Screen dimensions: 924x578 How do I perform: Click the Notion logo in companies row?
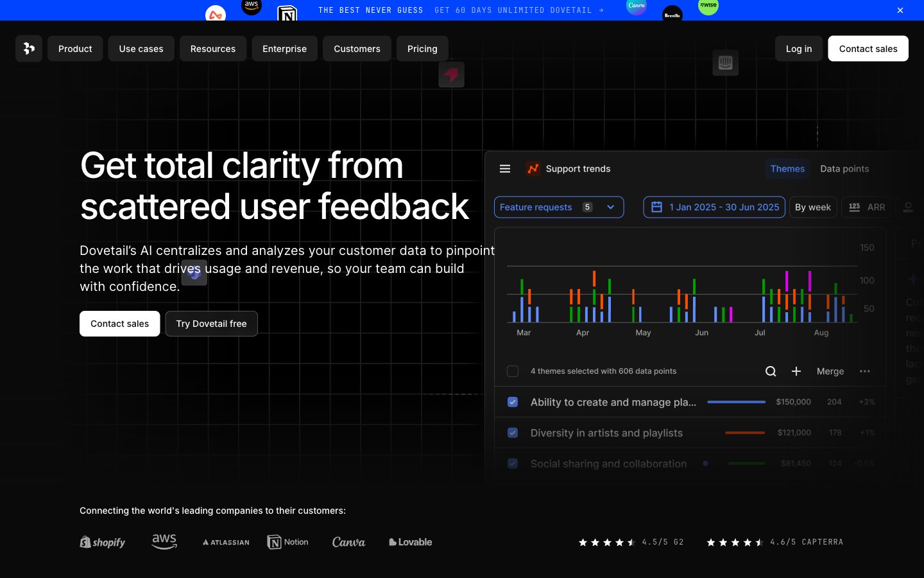[287, 542]
